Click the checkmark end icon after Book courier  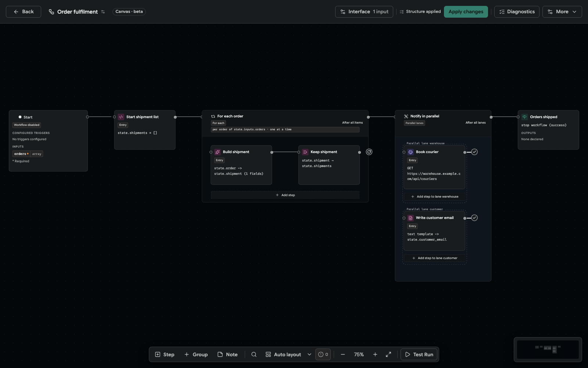point(474,152)
